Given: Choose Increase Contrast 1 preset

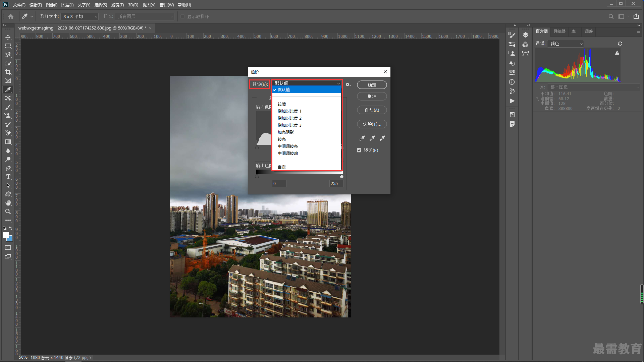Looking at the screenshot, I should pos(289,111).
